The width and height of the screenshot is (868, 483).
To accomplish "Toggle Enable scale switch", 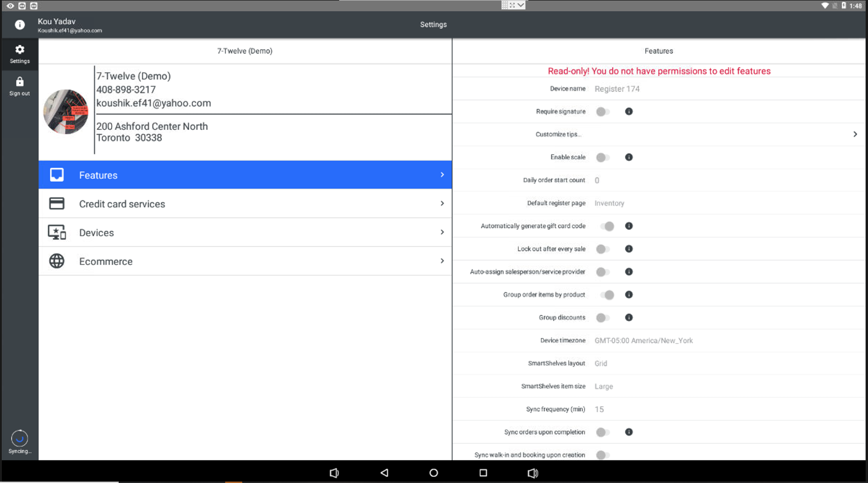I will point(603,158).
